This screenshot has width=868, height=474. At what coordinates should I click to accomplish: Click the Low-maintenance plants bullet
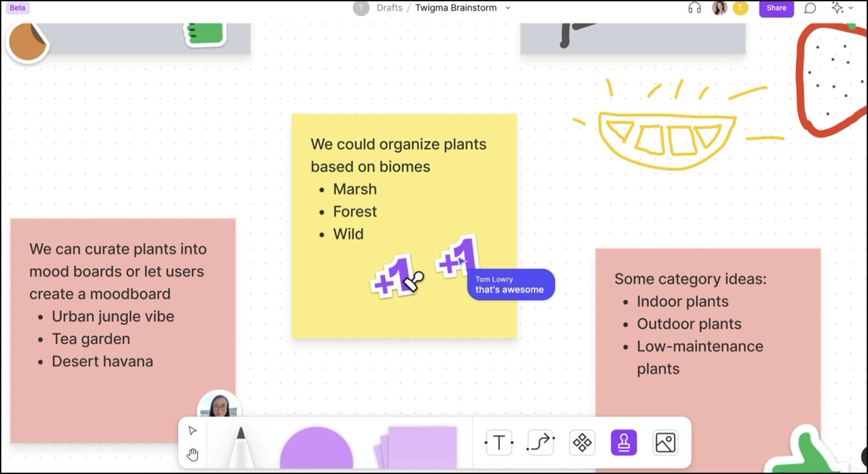700,357
